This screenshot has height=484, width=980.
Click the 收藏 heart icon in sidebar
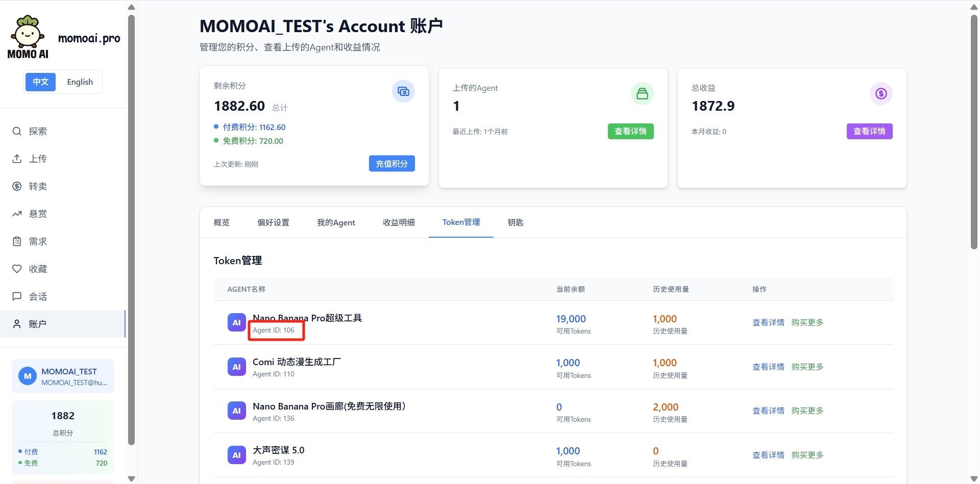tap(17, 269)
